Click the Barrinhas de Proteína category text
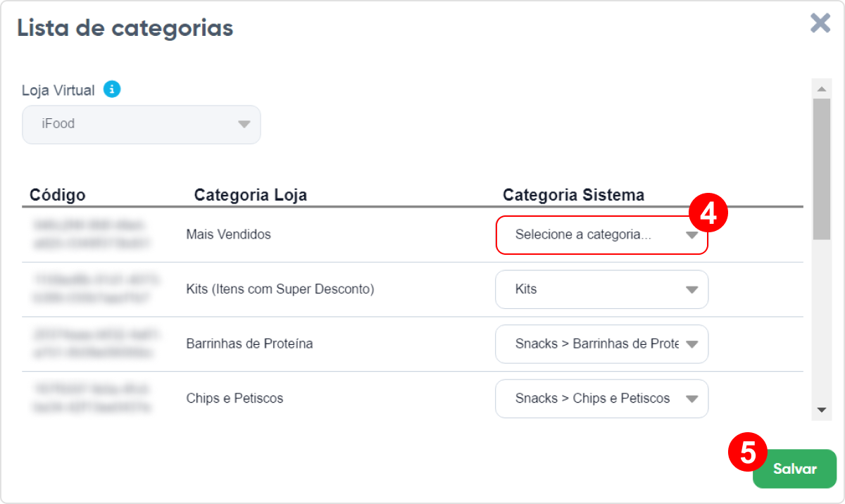The width and height of the screenshot is (845, 504). [249, 344]
